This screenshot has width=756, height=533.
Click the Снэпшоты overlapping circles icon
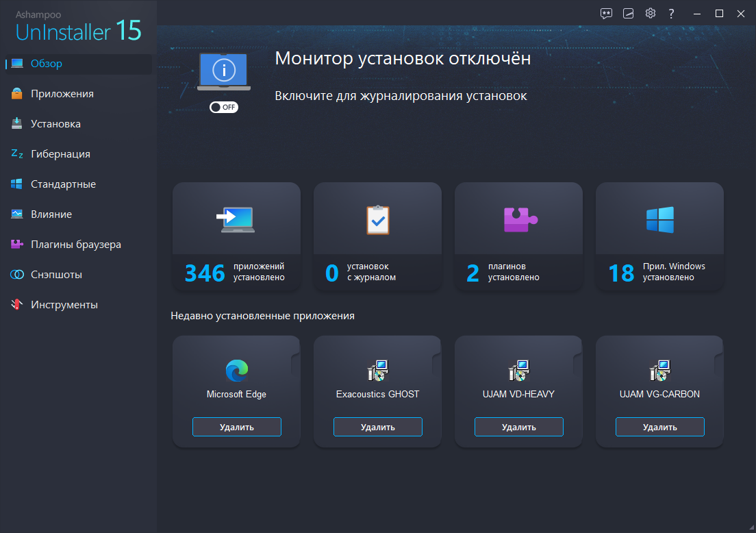tap(17, 275)
